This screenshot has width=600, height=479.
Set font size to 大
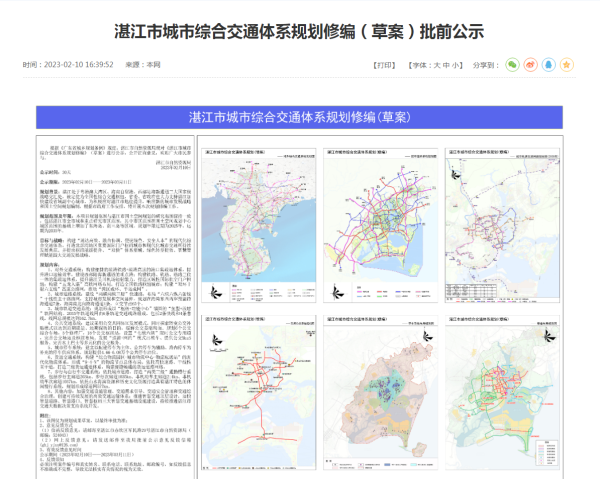[x=437, y=65]
